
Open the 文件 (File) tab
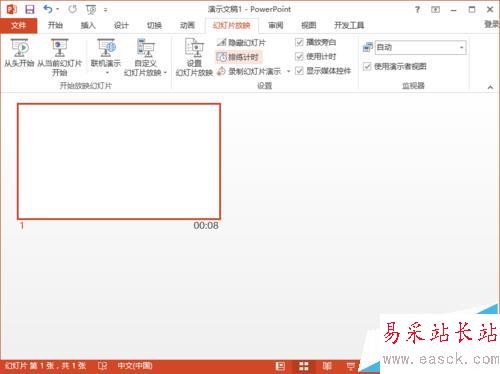(18, 25)
